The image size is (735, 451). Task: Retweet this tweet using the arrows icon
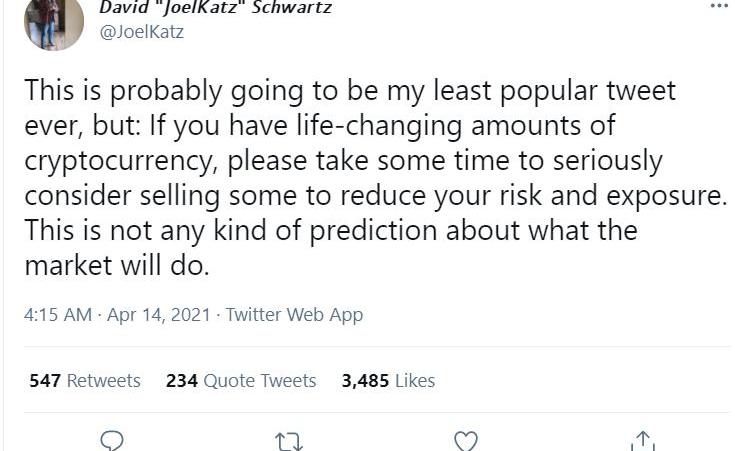tap(290, 441)
